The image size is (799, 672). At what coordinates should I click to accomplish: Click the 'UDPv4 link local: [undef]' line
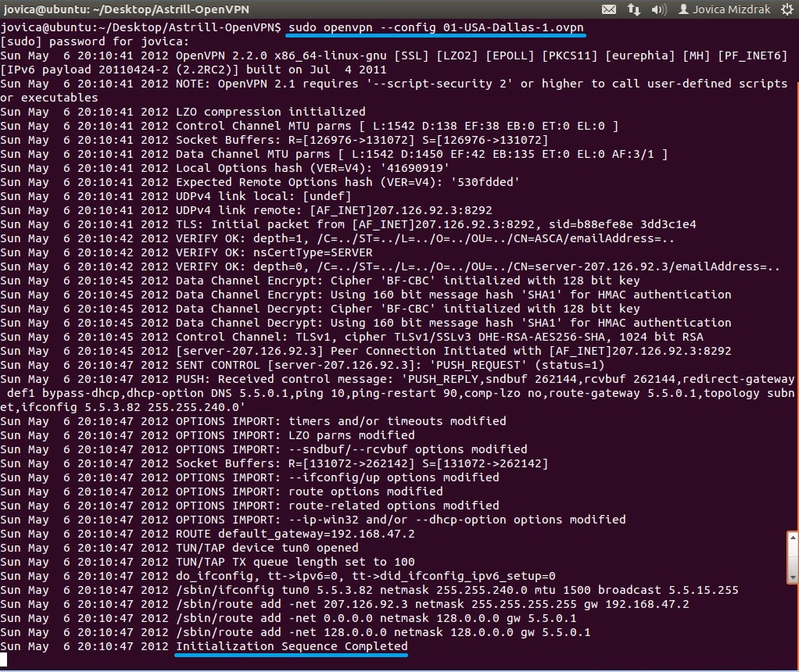coord(176,196)
